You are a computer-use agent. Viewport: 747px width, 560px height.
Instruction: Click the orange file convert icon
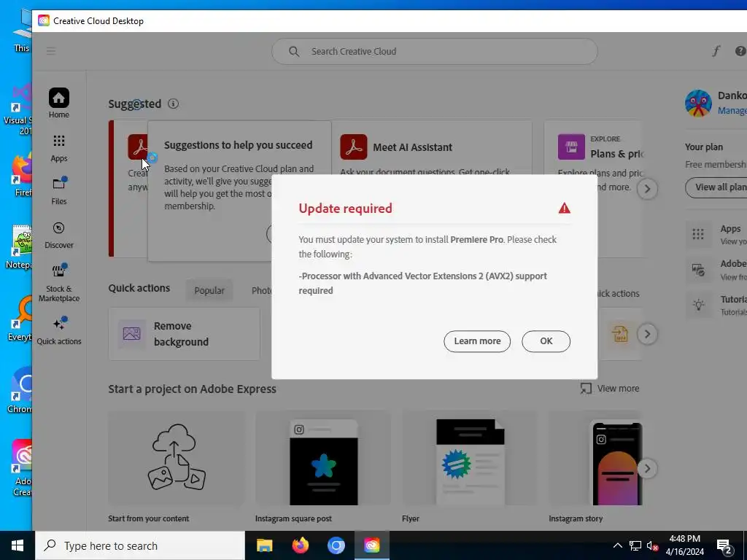(620, 334)
